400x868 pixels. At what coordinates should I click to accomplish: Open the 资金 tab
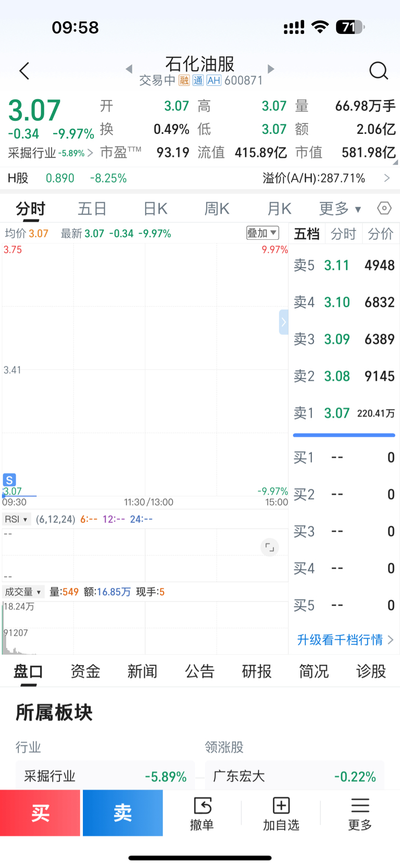(85, 671)
